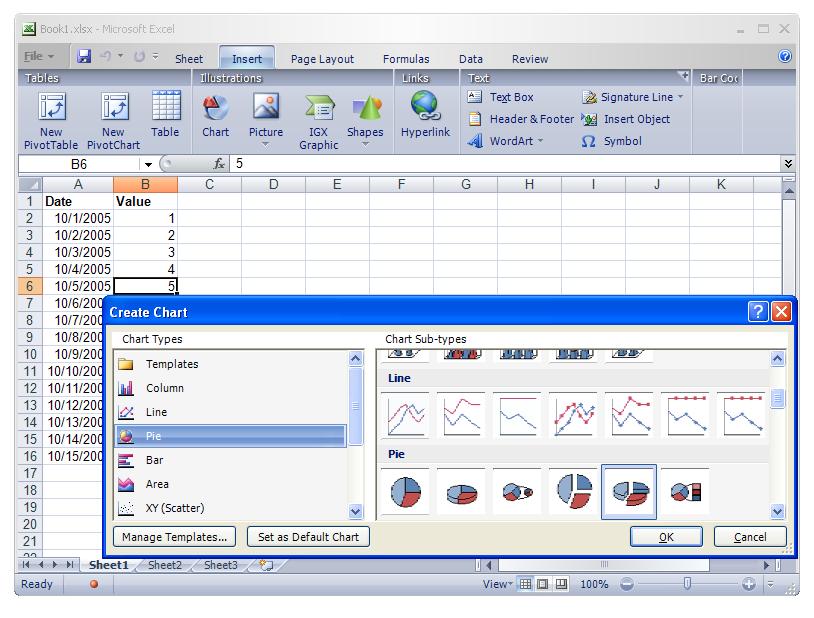Screen dimensions: 814x618
Task: Select the basic Pie chart sub-type
Action: click(x=405, y=491)
